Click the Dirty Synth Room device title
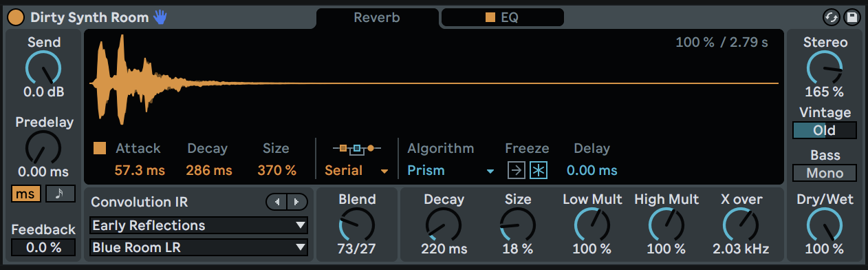 (x=89, y=17)
